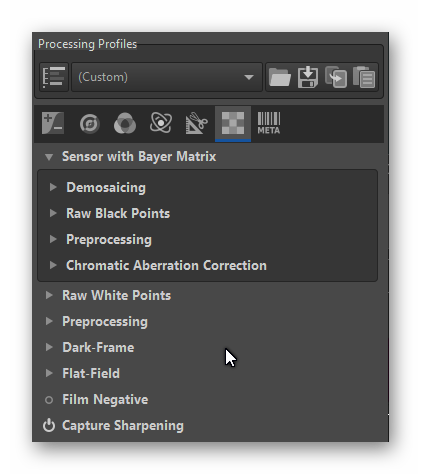Toggle the profile fill mode button
The image size is (421, 474).
click(x=54, y=77)
